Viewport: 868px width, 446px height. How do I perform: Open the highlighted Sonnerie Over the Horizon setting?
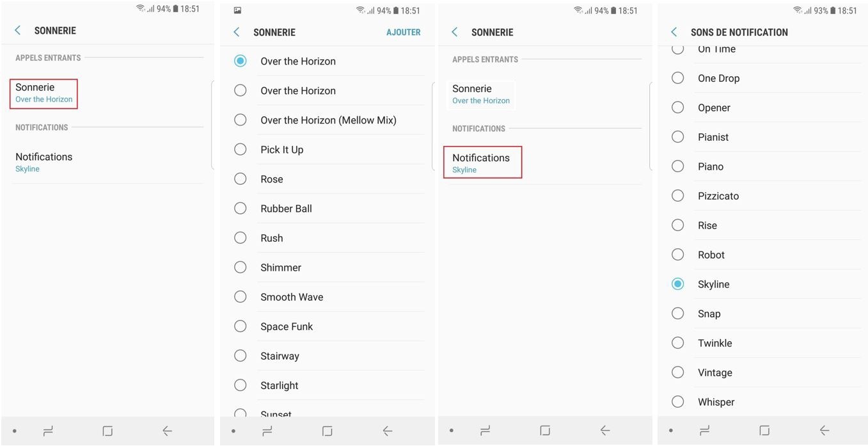point(43,93)
